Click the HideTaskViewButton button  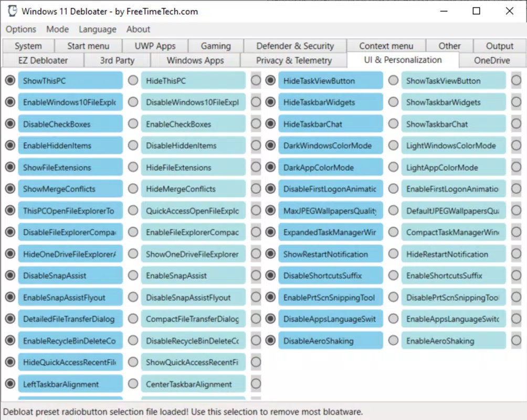tap(330, 81)
